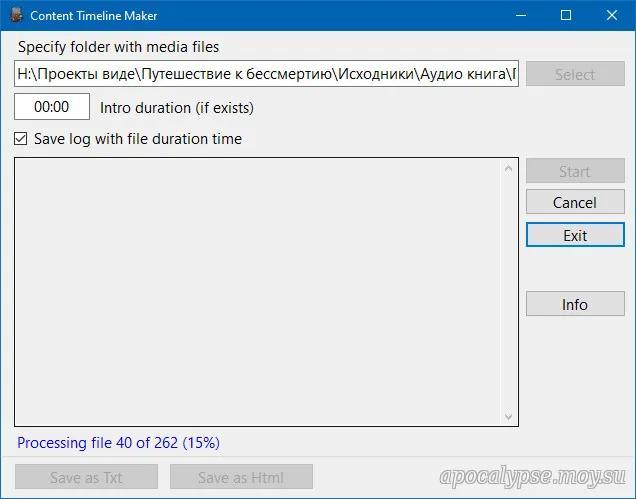Cancel the current file processing
Image resolution: width=636 pixels, height=499 pixels.
click(x=575, y=203)
